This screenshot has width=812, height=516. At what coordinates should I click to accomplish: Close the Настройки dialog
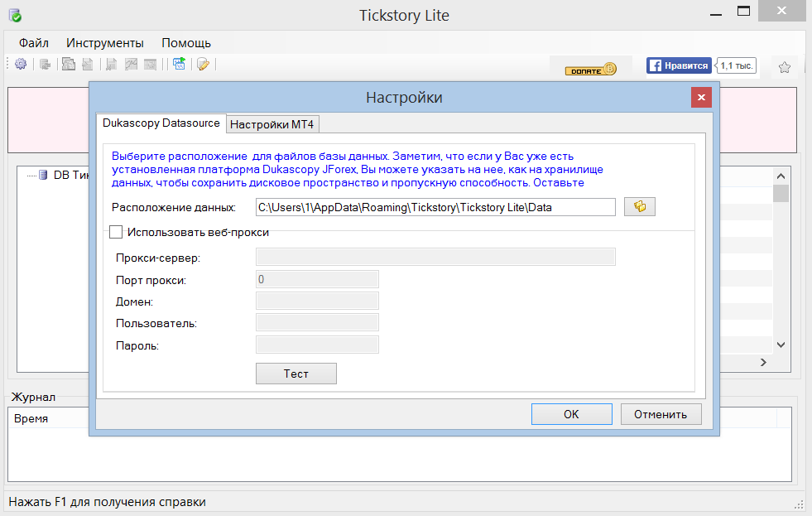tap(701, 98)
